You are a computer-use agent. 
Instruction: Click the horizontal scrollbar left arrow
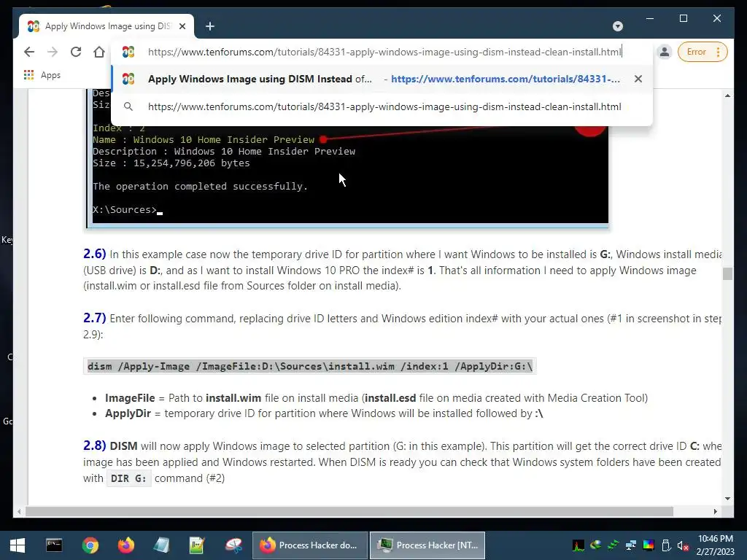(x=19, y=511)
